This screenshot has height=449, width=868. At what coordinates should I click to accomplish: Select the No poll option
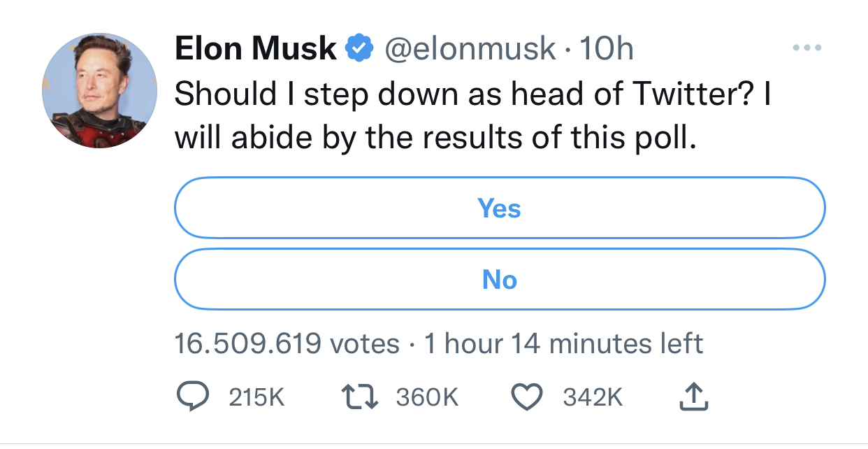coord(500,280)
